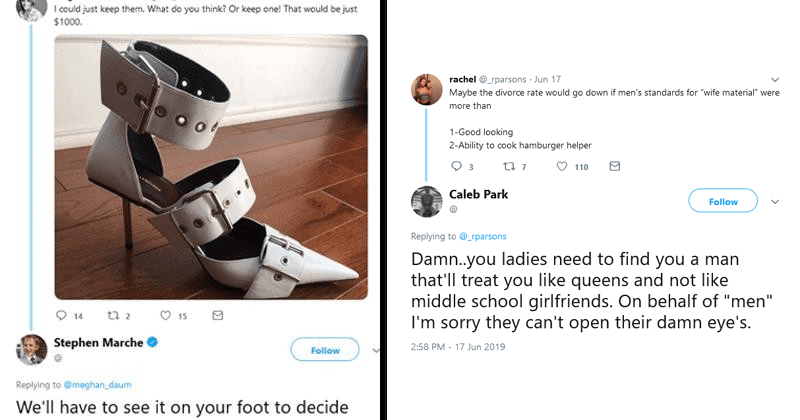Like the white shoe photo tweet
The width and height of the screenshot is (800, 420).
point(166,316)
